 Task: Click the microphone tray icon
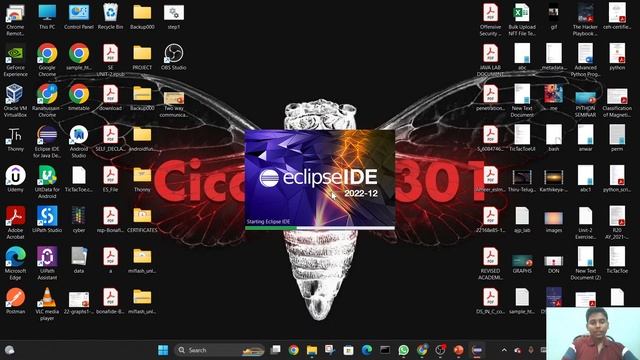coord(531,350)
